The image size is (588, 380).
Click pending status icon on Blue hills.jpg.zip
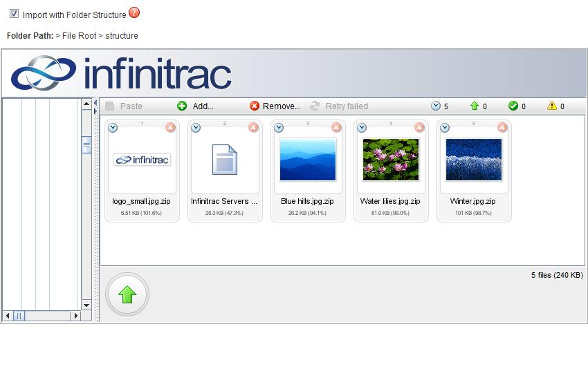click(x=279, y=128)
